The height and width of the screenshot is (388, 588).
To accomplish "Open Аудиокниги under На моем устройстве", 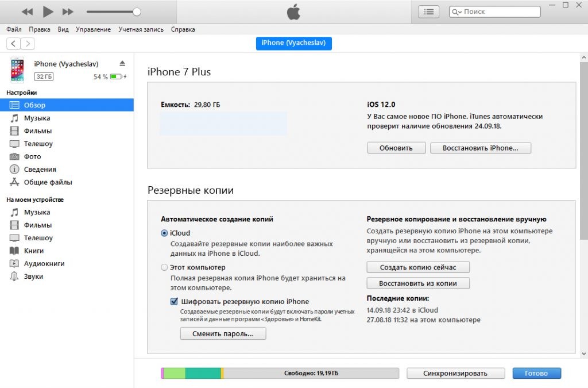I will (x=44, y=263).
